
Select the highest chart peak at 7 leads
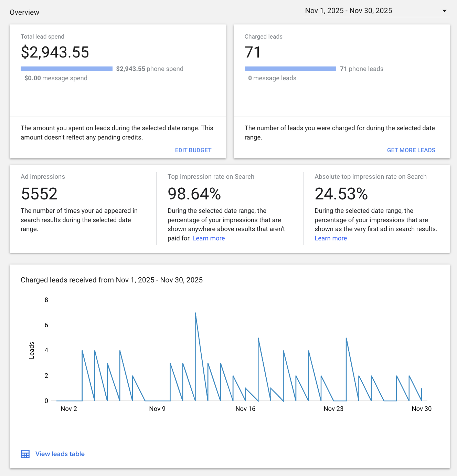click(x=195, y=313)
